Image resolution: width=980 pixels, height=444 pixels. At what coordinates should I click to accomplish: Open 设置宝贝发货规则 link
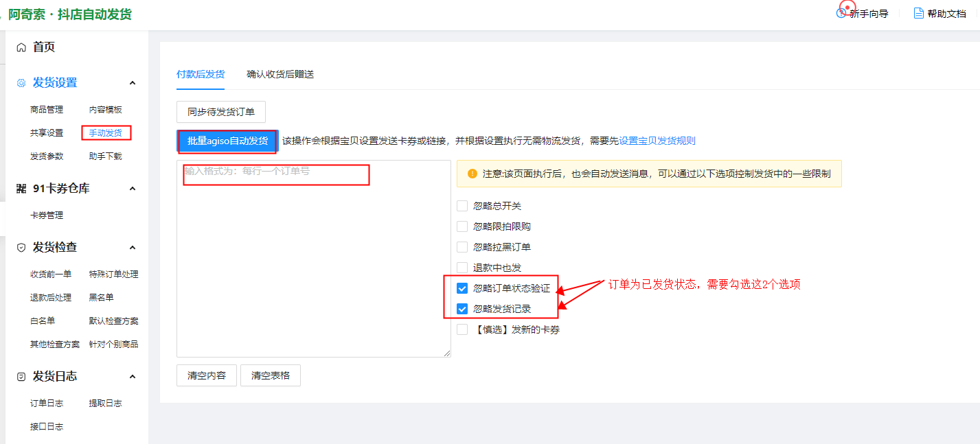point(657,141)
